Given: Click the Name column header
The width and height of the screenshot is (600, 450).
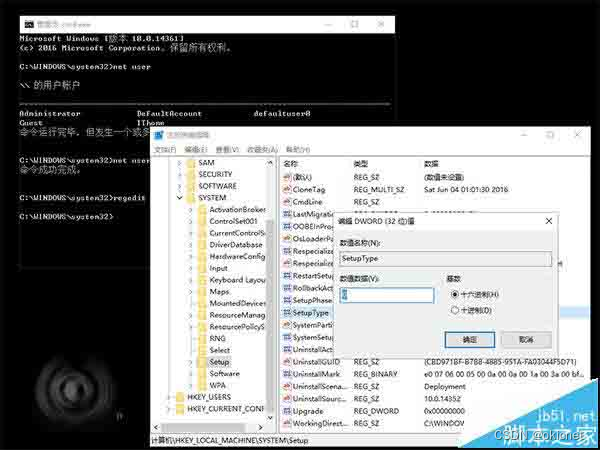Looking at the screenshot, I should coord(290,164).
